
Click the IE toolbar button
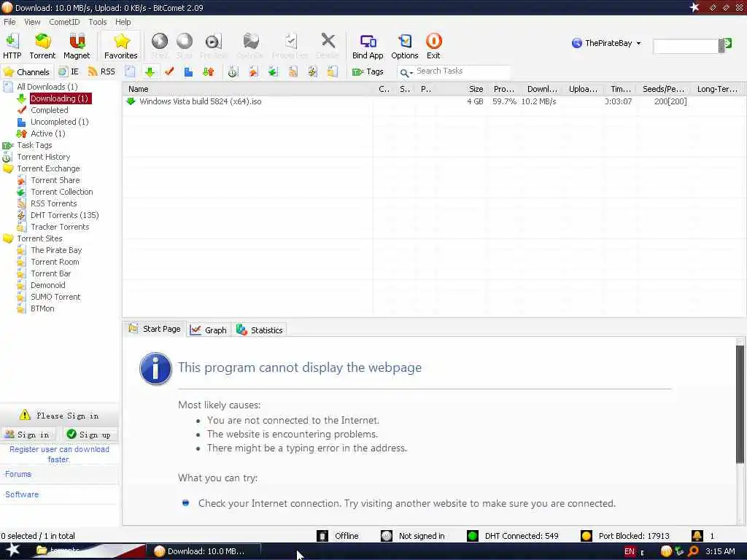pos(69,72)
